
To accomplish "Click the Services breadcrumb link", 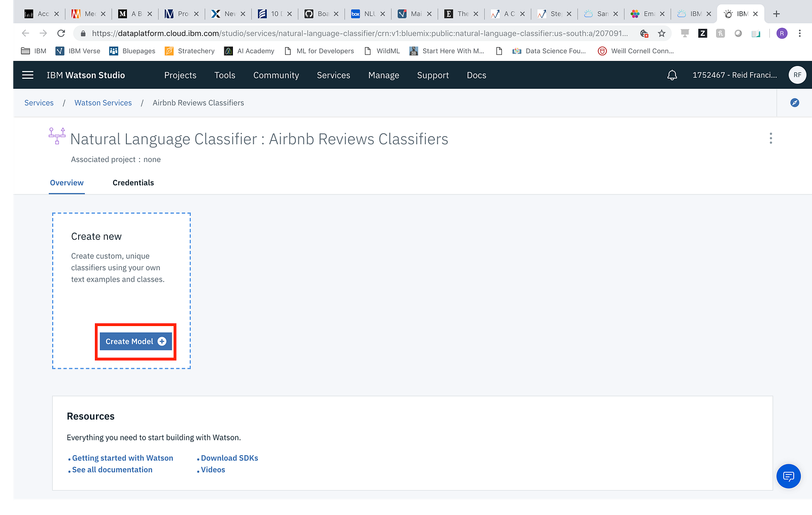I will pyautogui.click(x=39, y=103).
